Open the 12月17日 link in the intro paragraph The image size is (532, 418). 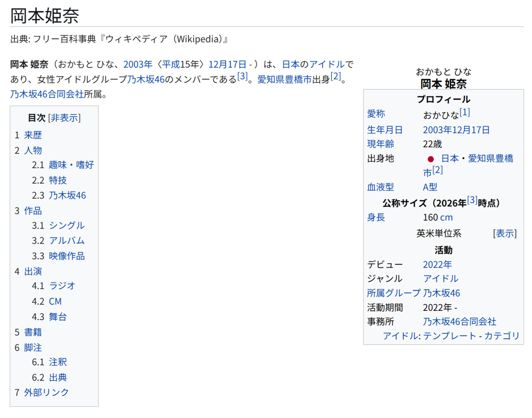pos(227,64)
